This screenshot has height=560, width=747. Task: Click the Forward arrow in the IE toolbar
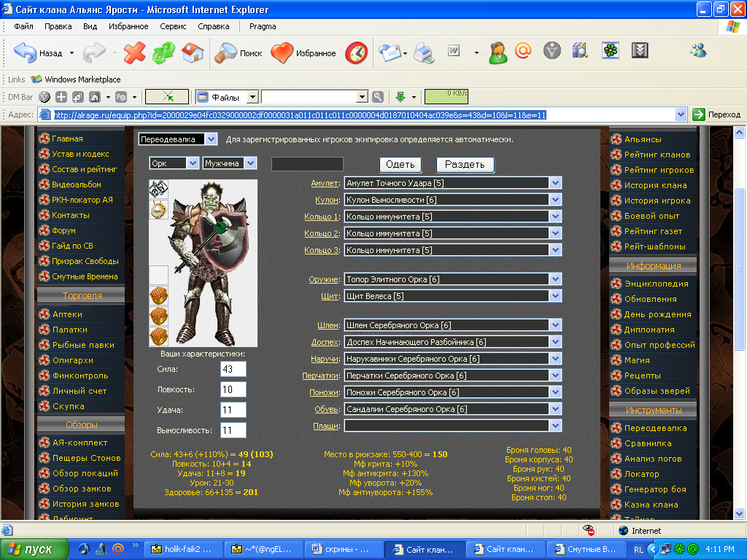(94, 52)
